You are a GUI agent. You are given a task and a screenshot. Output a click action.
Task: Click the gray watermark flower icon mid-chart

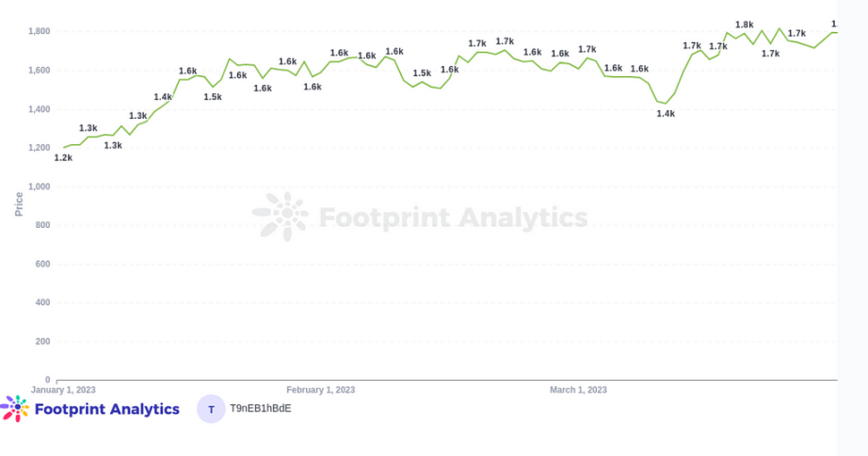coord(281,218)
